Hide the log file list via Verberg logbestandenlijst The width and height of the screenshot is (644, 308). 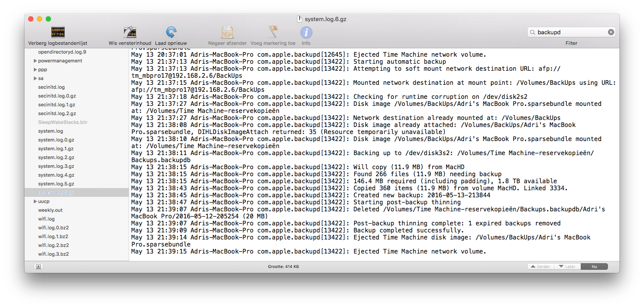tap(58, 32)
